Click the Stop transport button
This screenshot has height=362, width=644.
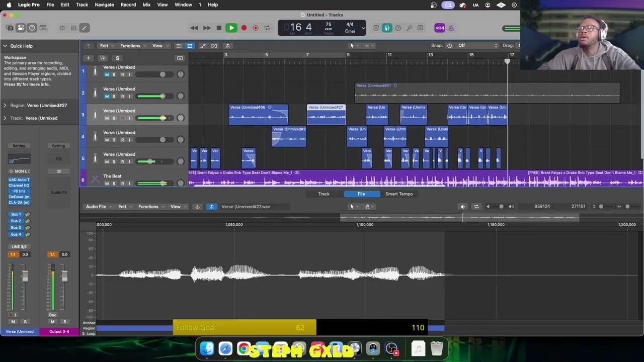(219, 28)
